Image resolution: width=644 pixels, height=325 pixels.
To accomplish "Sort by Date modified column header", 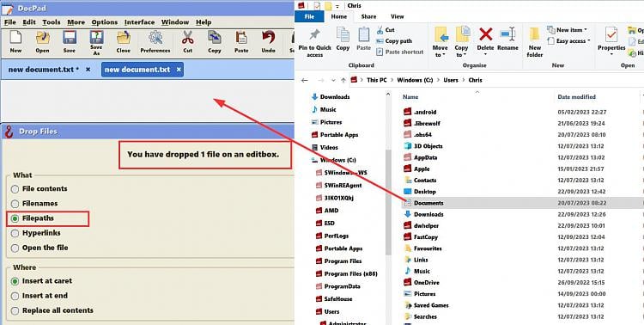I will click(576, 97).
